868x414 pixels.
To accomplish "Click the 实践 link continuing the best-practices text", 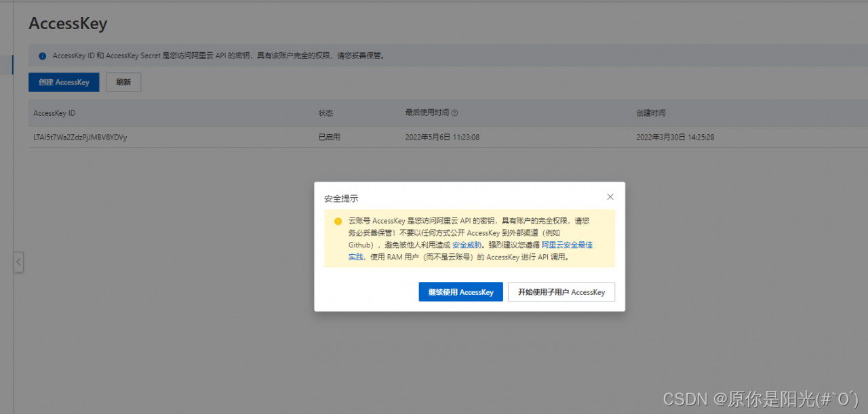I will [x=356, y=256].
